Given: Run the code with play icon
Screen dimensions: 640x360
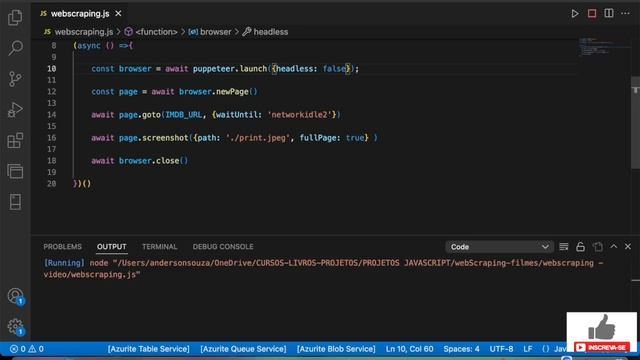Looking at the screenshot, I should [575, 13].
